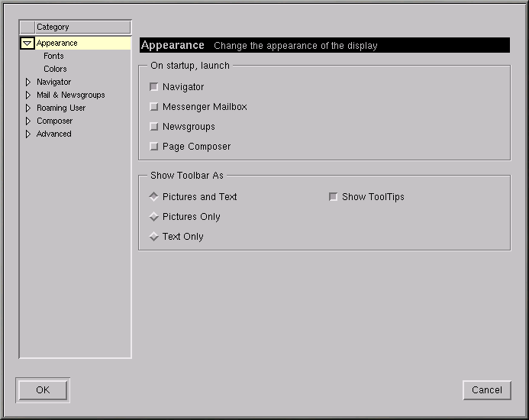
Task: Toggle Messenger Mailbox startup checkbox
Action: [x=154, y=107]
